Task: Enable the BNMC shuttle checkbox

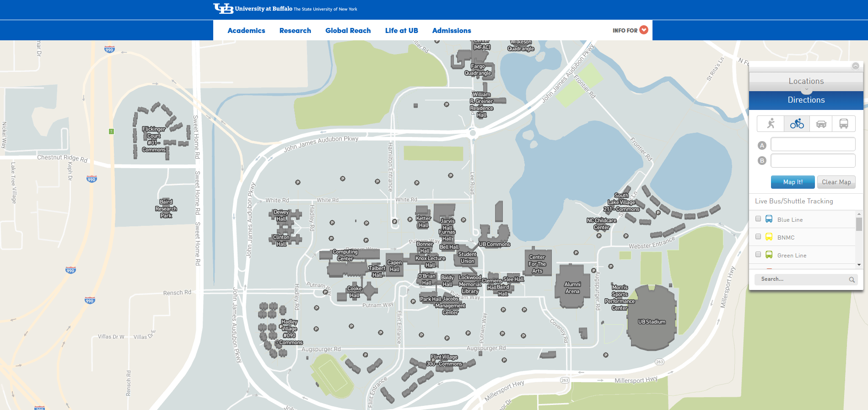Action: click(758, 237)
